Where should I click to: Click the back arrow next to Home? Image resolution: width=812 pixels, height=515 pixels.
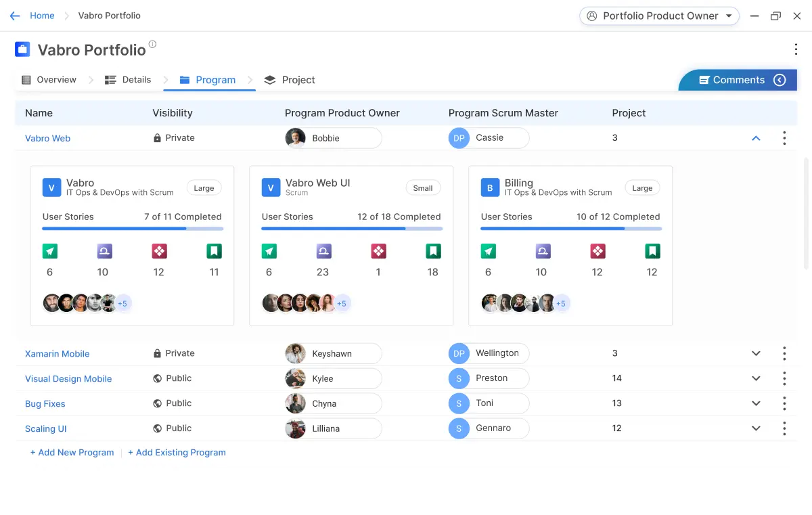point(15,16)
